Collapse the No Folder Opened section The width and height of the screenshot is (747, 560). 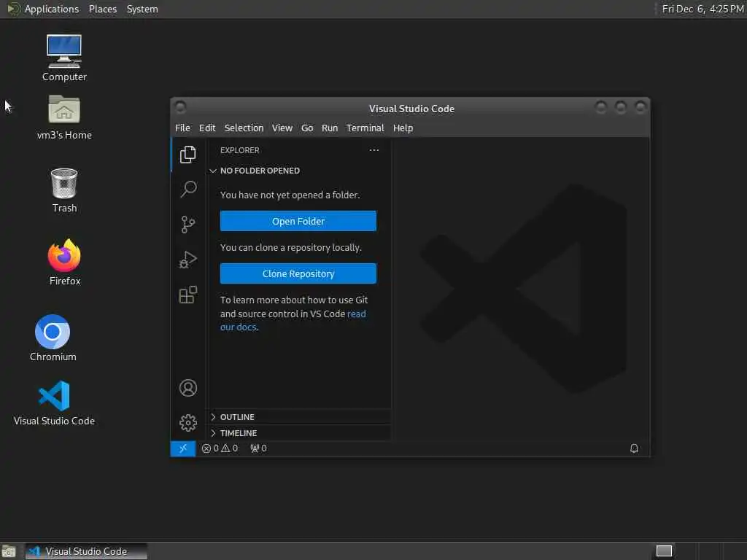tap(300, 171)
